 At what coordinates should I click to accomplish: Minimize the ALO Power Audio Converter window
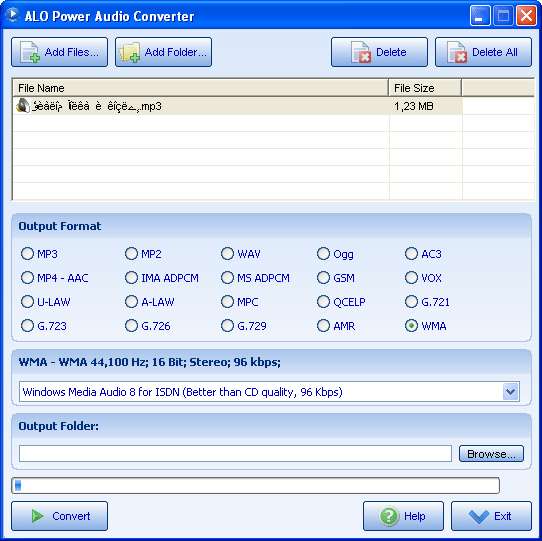(x=480, y=16)
